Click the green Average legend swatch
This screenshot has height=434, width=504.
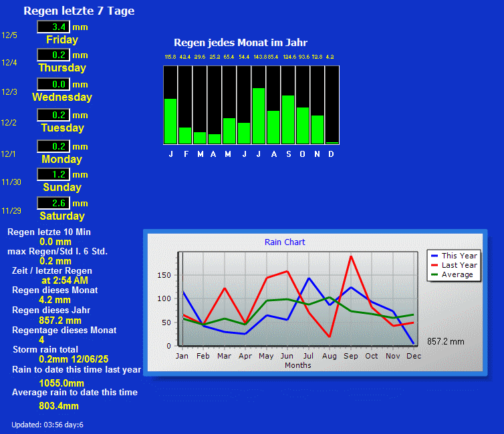pos(434,274)
